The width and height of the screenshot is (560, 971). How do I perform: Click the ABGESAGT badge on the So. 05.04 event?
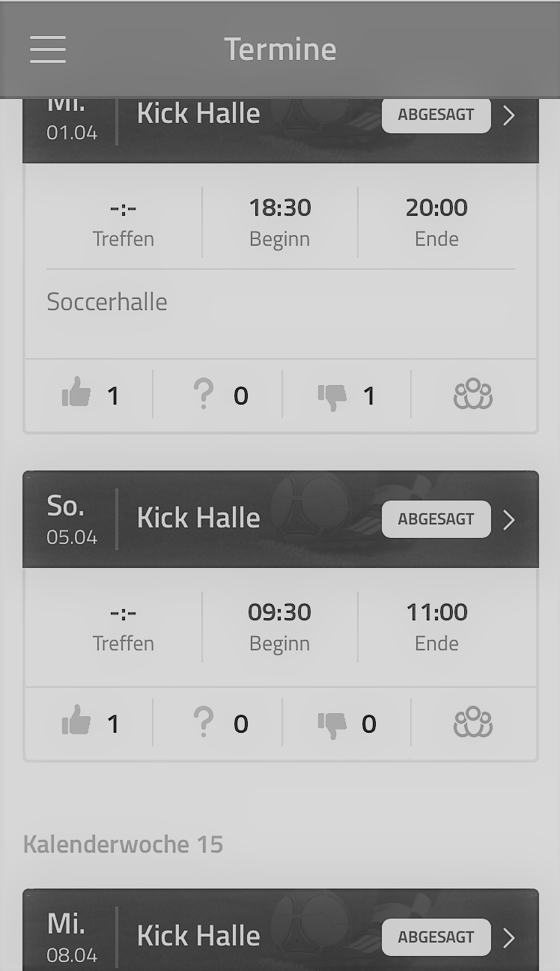(436, 519)
